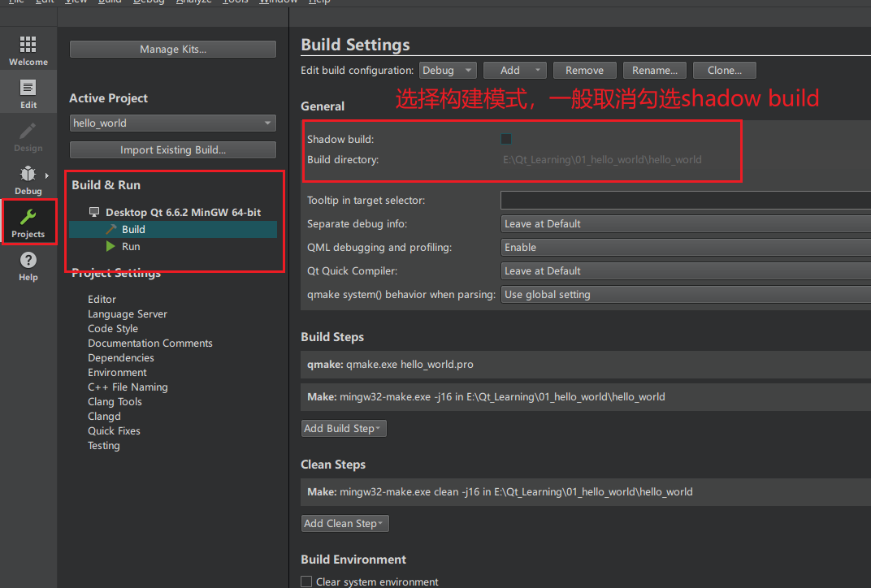Click the green Run arrow icon

110,247
